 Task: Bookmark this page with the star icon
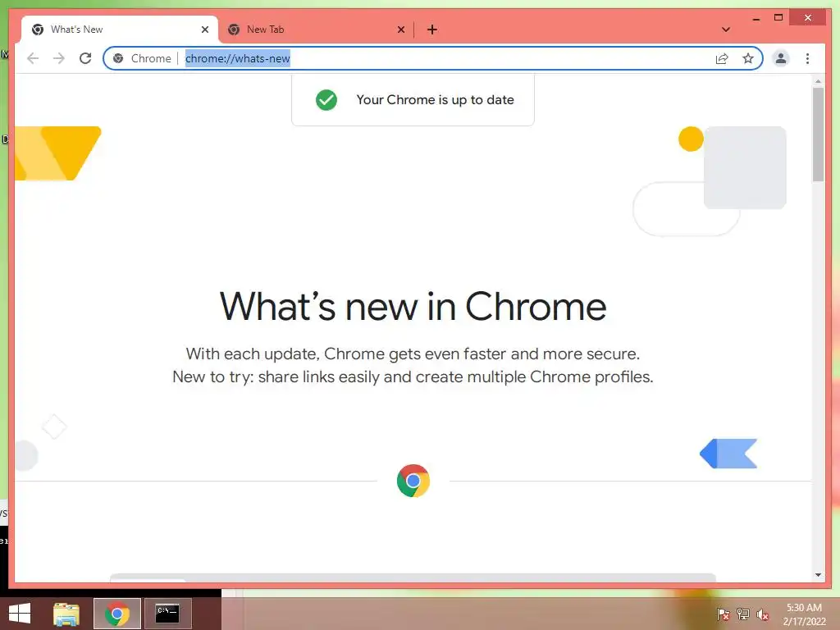click(748, 58)
